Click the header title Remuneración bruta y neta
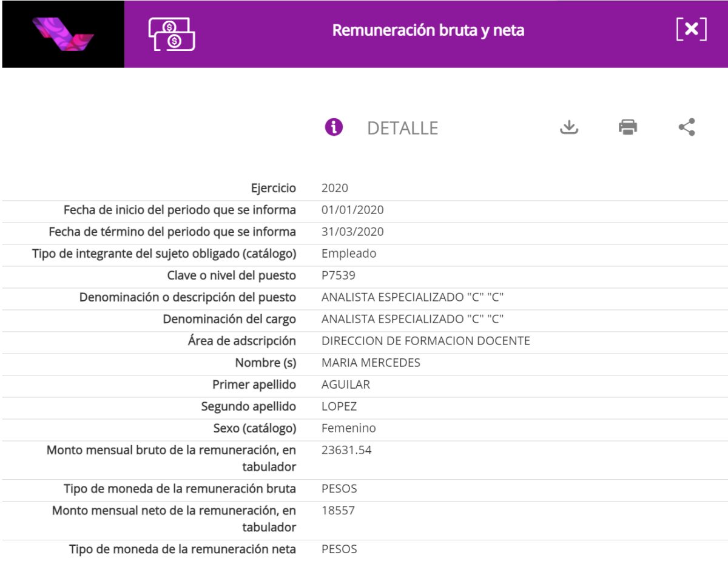 tap(428, 30)
